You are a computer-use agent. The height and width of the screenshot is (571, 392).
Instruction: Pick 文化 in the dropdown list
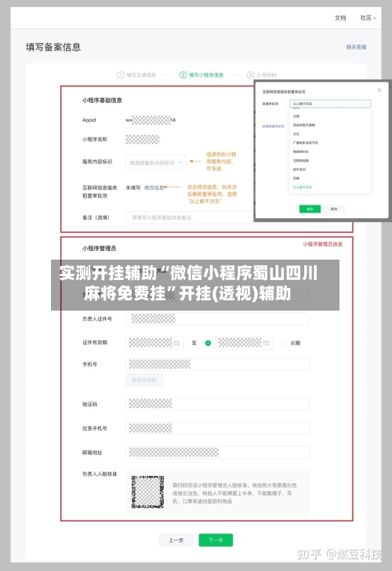tap(296, 134)
